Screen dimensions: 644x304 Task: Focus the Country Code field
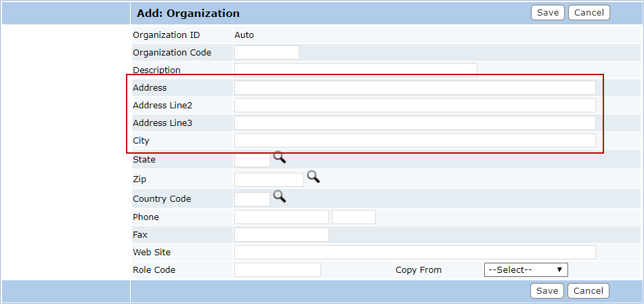click(x=252, y=199)
